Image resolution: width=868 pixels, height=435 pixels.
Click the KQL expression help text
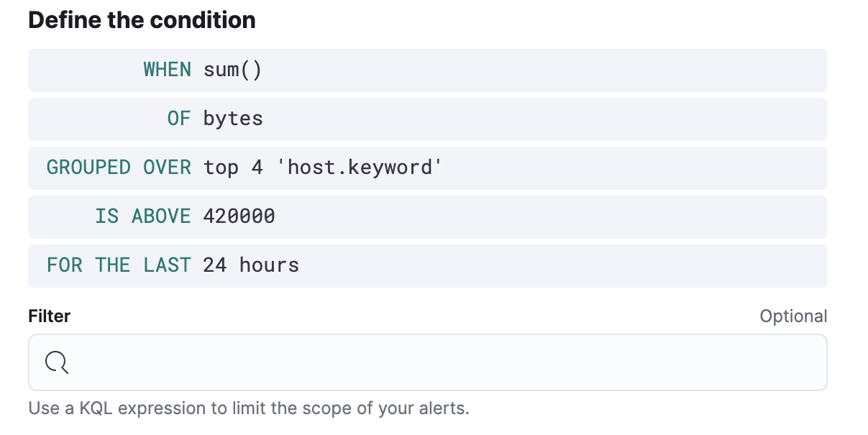[x=249, y=409]
